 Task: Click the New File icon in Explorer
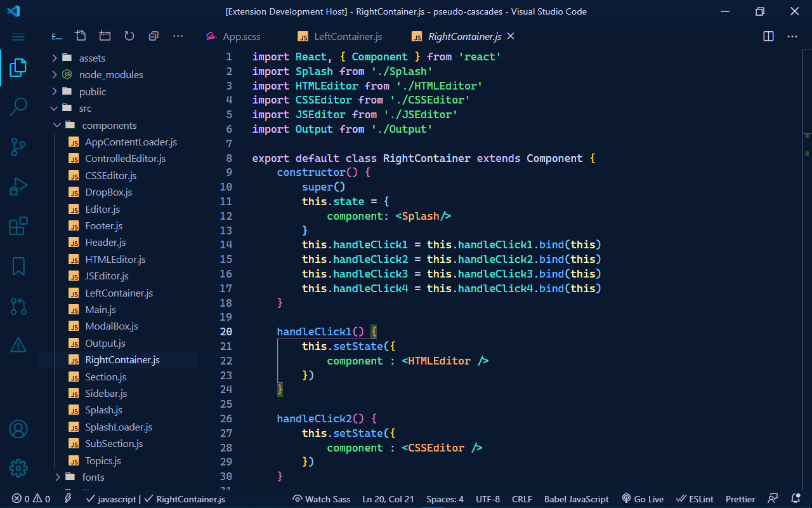coord(80,36)
